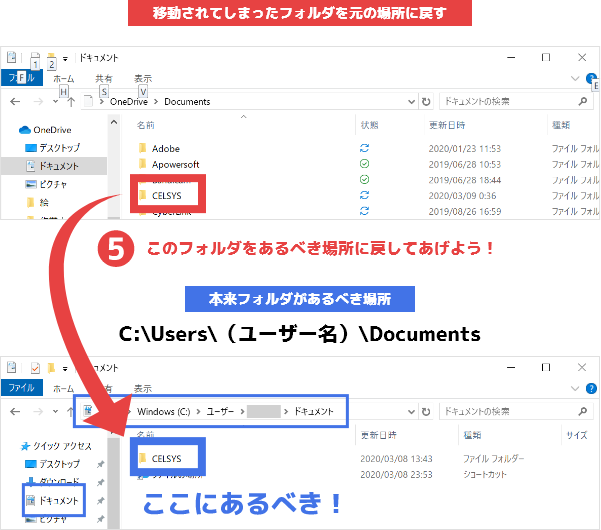Select OneDrive in top navigation pane
Screen dimensions: 601x530
[x=45, y=130]
